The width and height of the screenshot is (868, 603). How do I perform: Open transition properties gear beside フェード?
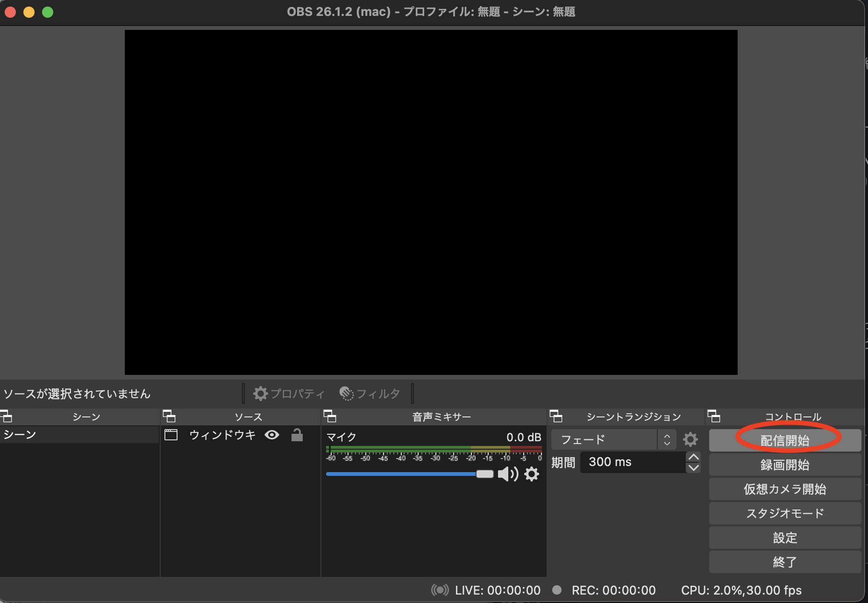coord(690,439)
